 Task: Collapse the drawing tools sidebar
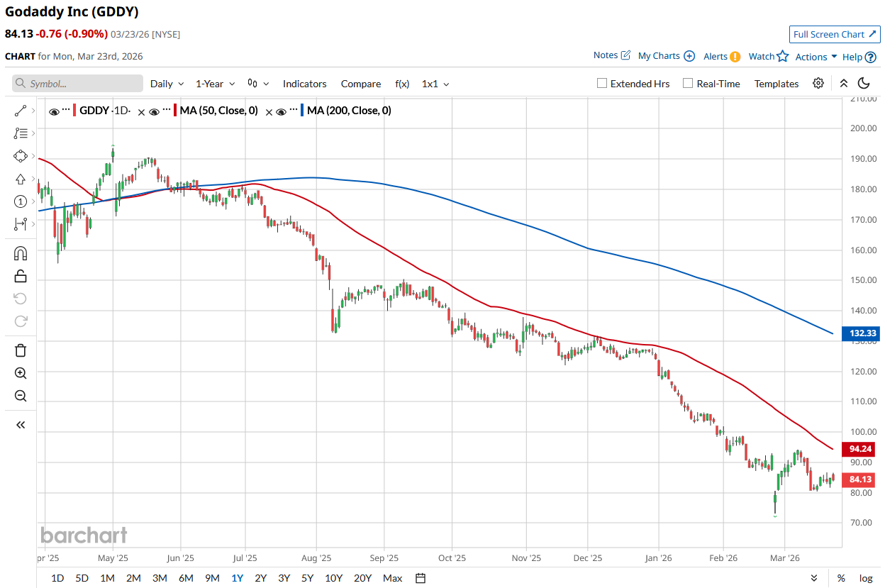coord(20,425)
